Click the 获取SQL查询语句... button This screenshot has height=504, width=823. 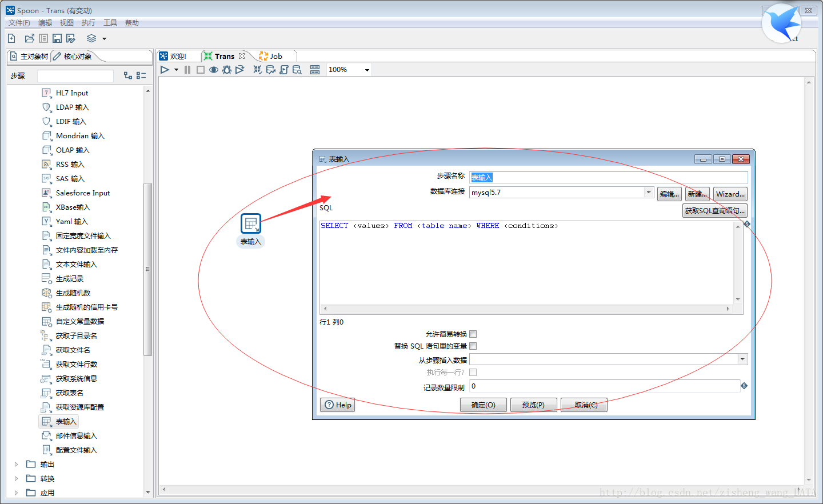715,211
